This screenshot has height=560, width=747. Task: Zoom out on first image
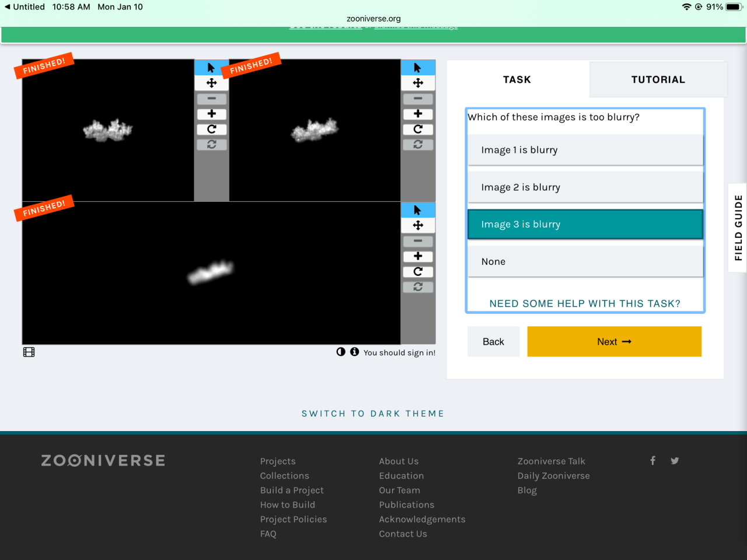coord(211,99)
